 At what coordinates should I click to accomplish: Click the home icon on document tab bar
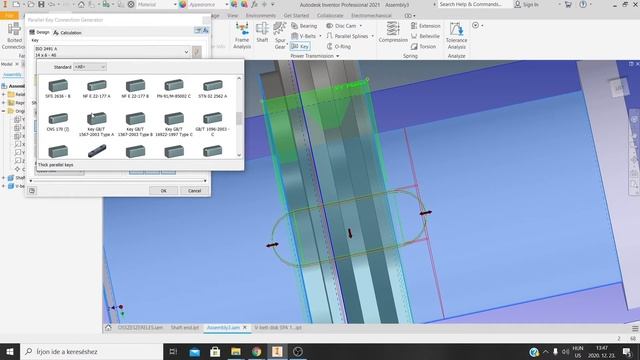pyautogui.click(x=108, y=328)
